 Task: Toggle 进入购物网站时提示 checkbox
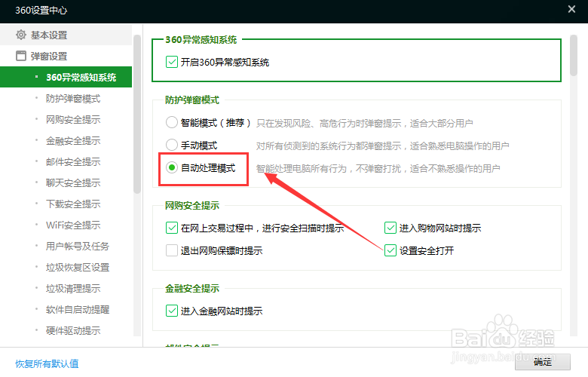(x=390, y=228)
